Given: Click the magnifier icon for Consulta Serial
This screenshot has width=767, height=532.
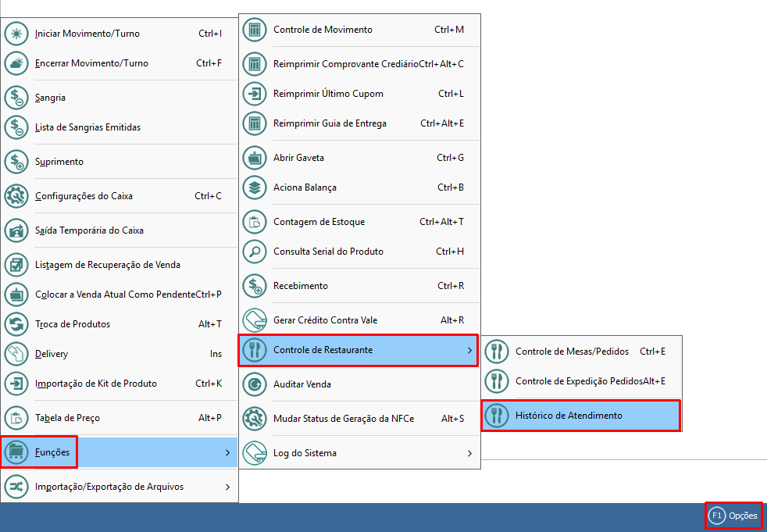Looking at the screenshot, I should pos(255,252).
